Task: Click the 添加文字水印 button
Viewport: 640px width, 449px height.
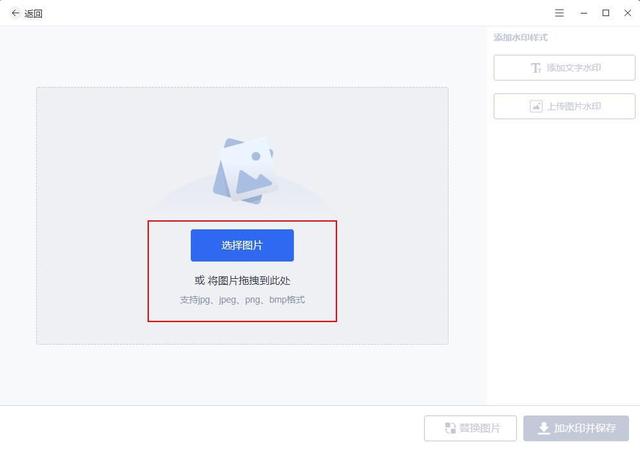Action: tap(564, 68)
